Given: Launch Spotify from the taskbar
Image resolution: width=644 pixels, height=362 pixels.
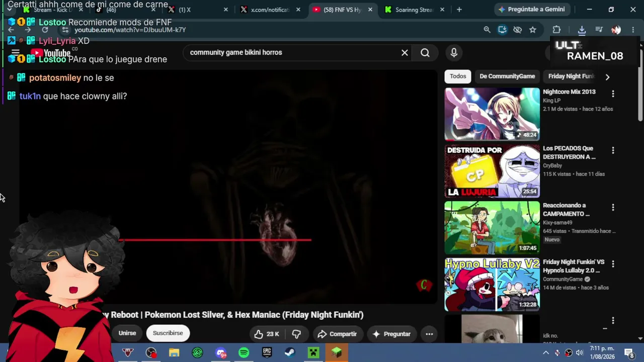Looking at the screenshot, I should tap(244, 353).
